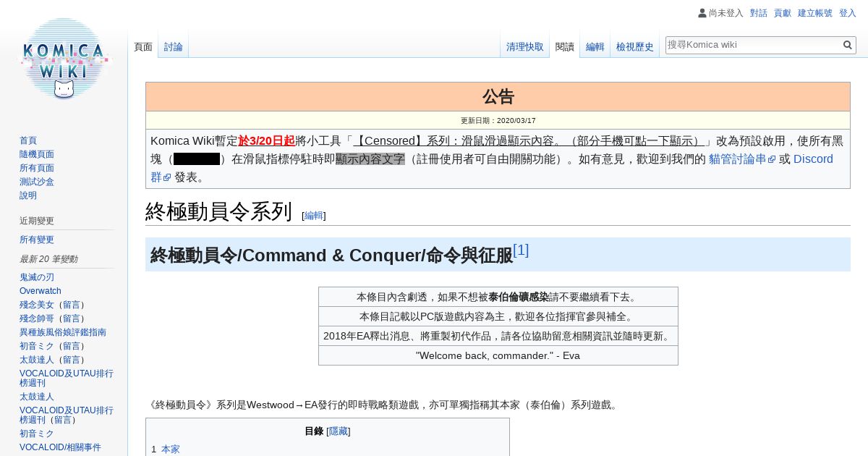Open the 對話 link at top

pos(759,13)
